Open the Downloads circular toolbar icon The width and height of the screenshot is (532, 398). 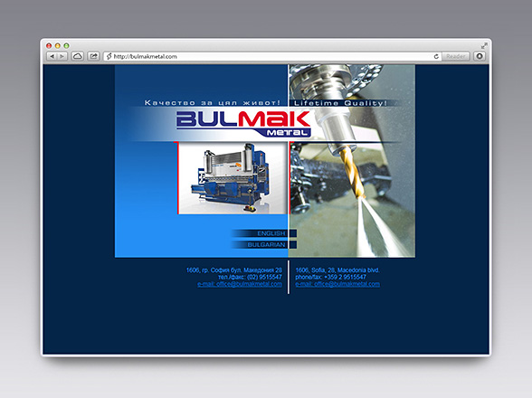(480, 56)
